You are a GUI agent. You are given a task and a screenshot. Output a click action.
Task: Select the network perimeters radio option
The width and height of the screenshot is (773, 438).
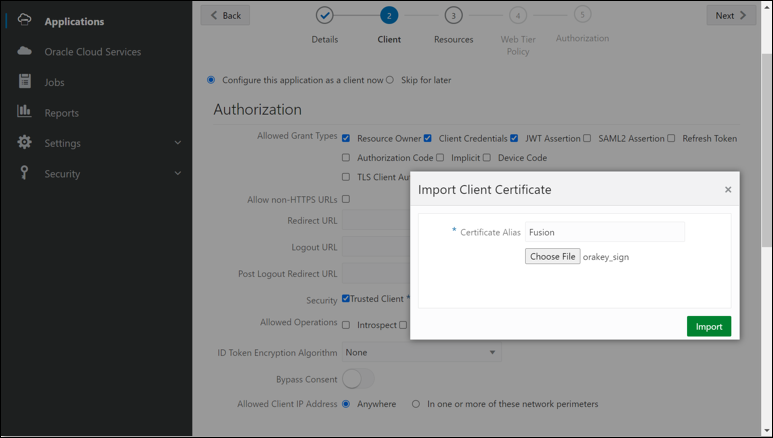[416, 404]
